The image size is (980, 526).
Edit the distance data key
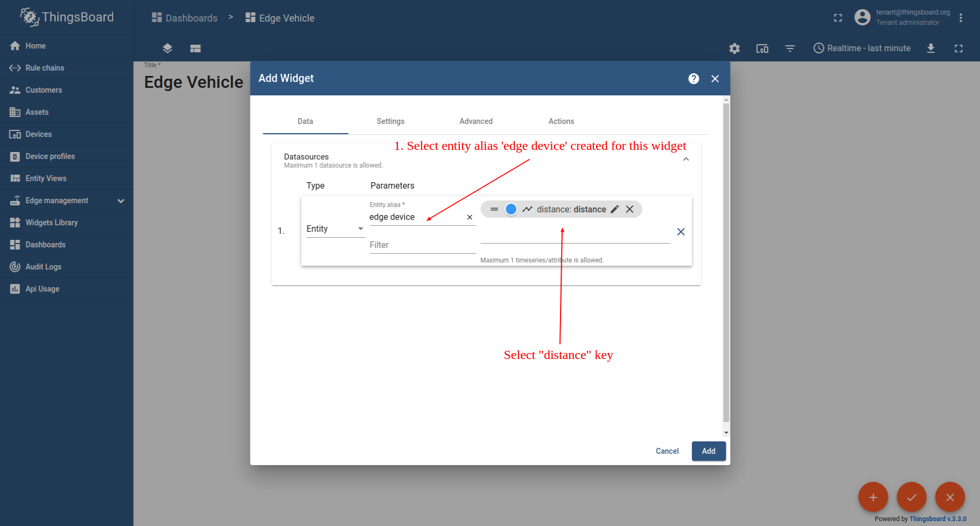(614, 209)
